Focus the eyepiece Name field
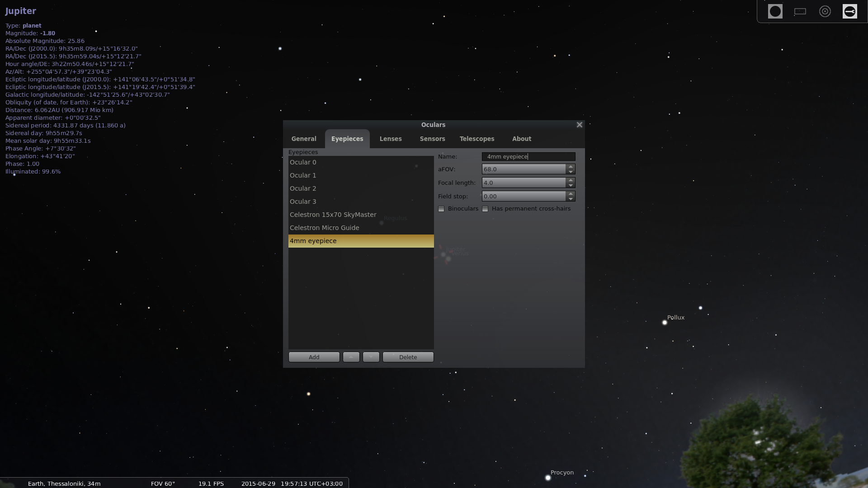This screenshot has height=488, width=868. (x=528, y=156)
